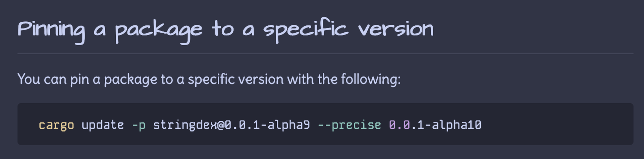Click the "--precise" flag in the command
Screen dimensions: 644x159
click(349, 125)
